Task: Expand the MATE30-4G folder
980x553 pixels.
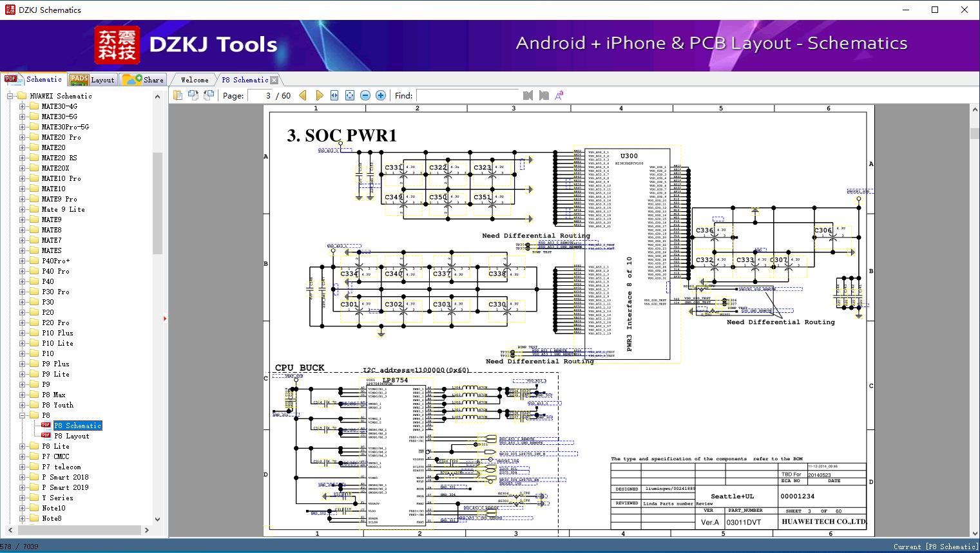Action: pyautogui.click(x=23, y=106)
